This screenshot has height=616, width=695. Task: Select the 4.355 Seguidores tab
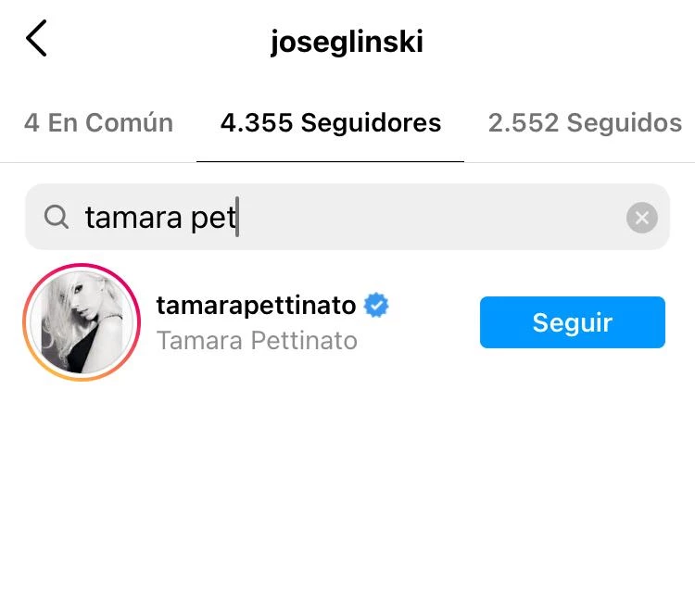[331, 123]
